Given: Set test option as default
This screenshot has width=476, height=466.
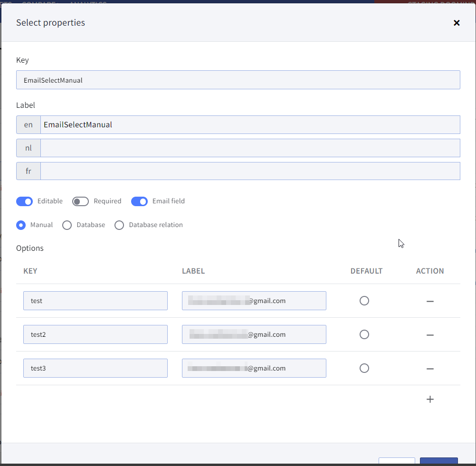Looking at the screenshot, I should [x=364, y=301].
